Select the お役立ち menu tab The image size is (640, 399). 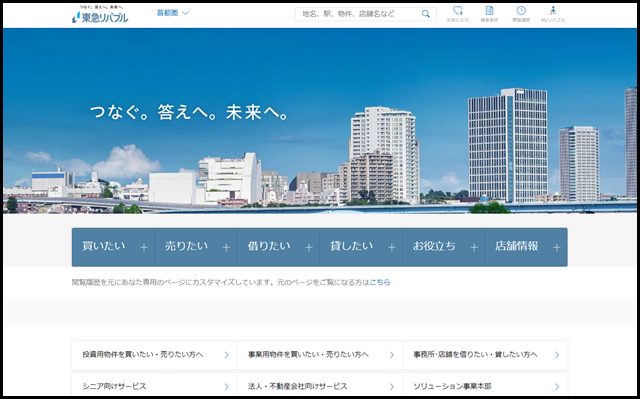click(x=444, y=247)
